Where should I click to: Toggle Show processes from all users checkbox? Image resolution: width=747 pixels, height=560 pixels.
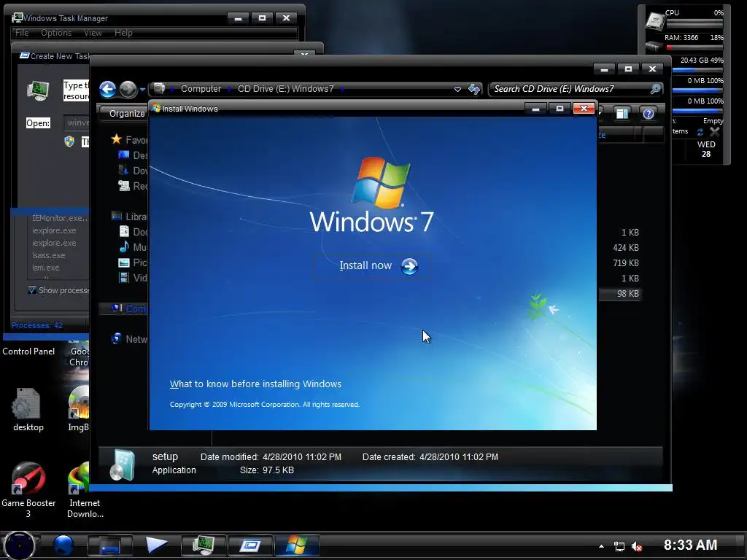coord(32,290)
